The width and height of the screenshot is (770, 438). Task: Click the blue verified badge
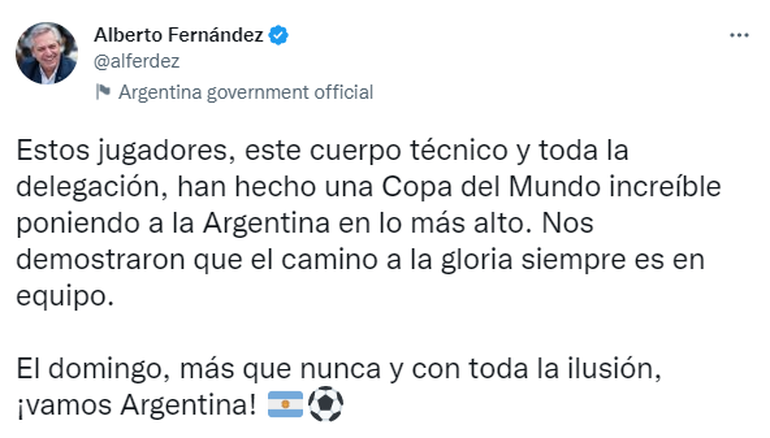(x=280, y=36)
